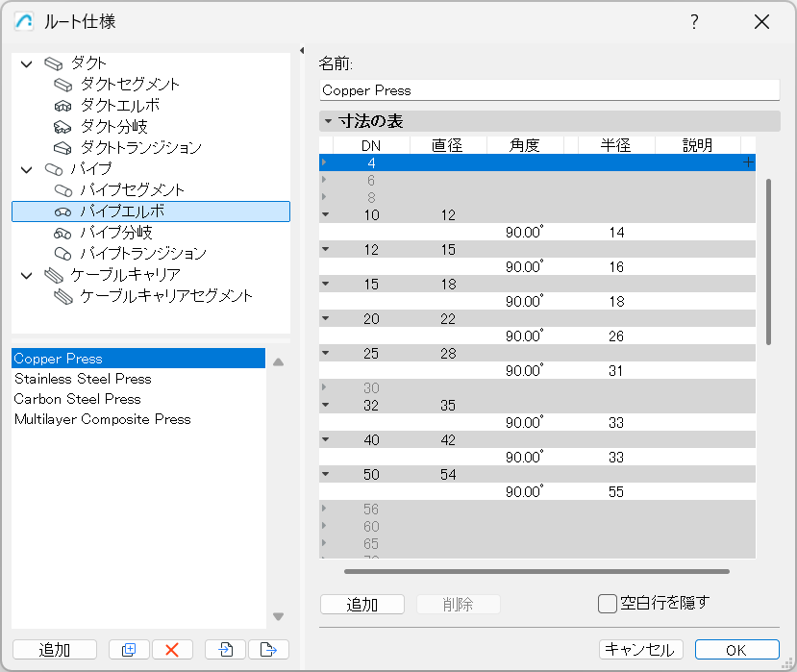Click the table vertical scrollbar
Image resolution: width=797 pixels, height=672 pixels.
point(768,261)
